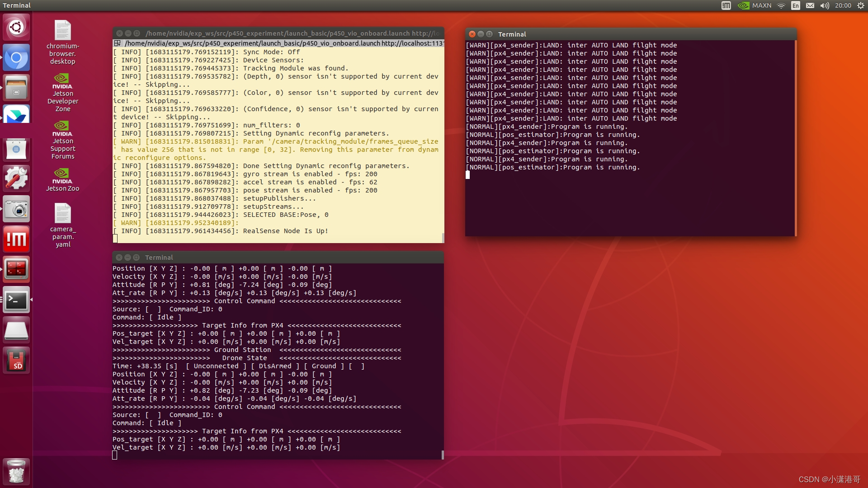Click Attitude '+0.82 [deg] -7.23 [deg]' line

click(x=222, y=390)
